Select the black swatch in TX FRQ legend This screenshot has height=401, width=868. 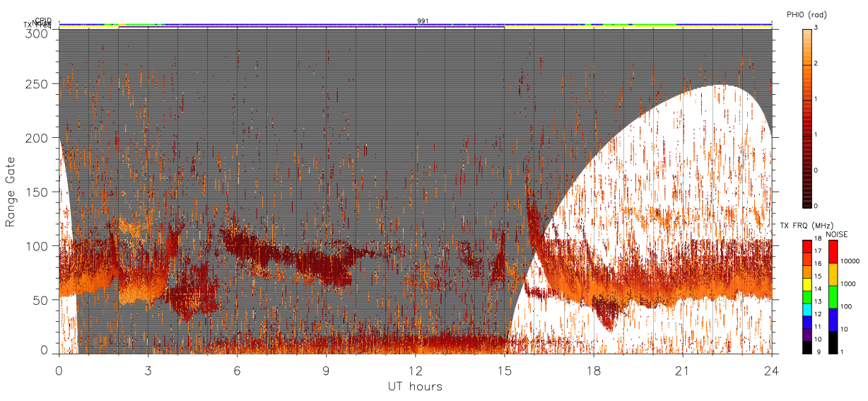coord(807,347)
